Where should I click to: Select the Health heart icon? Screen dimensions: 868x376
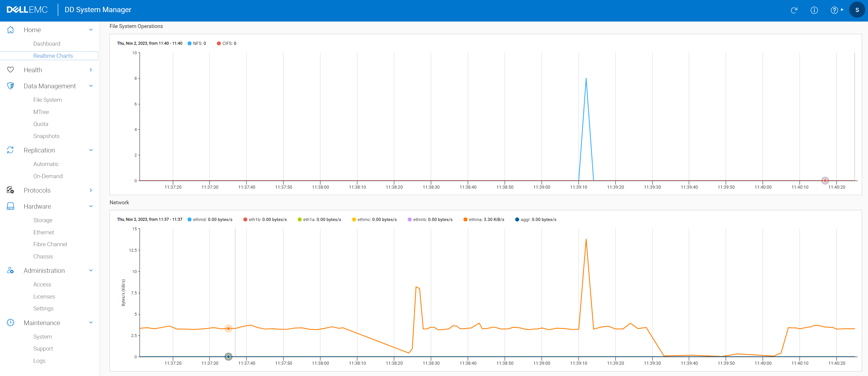[x=11, y=70]
